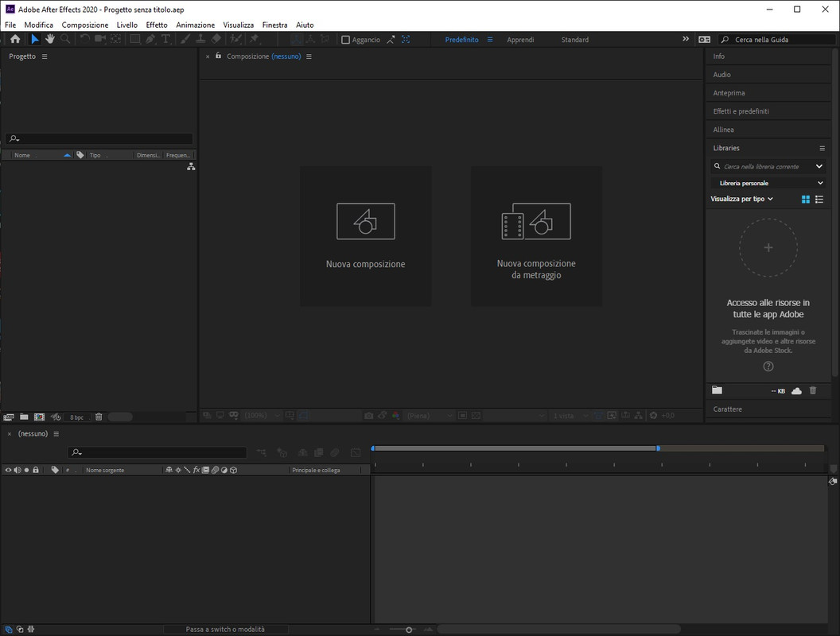Open Visualizza per tipo dropdown
The image size is (840, 636).
[x=742, y=199]
